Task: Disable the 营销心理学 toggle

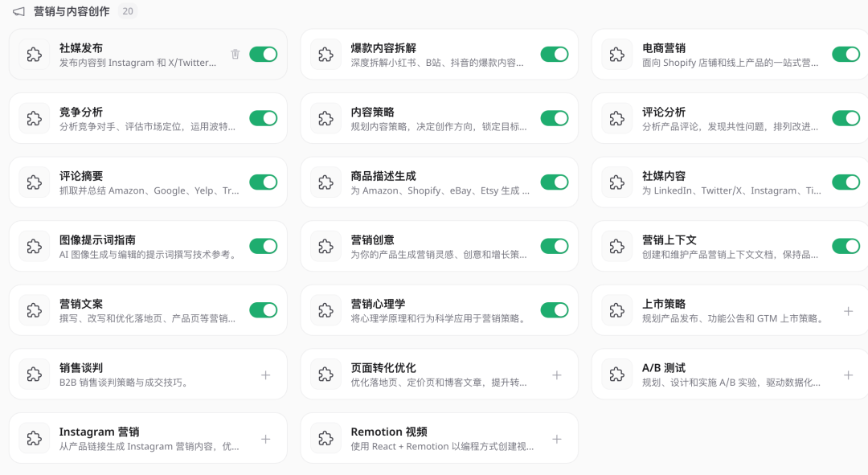Action: pos(555,311)
